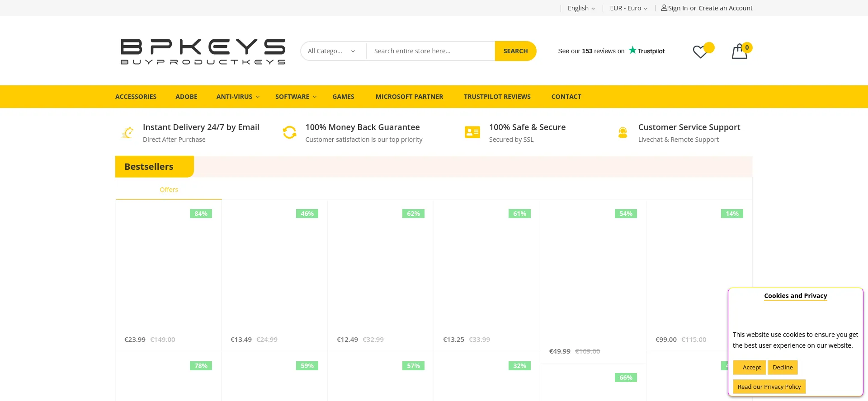Click the €13.49 product price
This screenshot has width=868, height=401.
[x=241, y=340]
